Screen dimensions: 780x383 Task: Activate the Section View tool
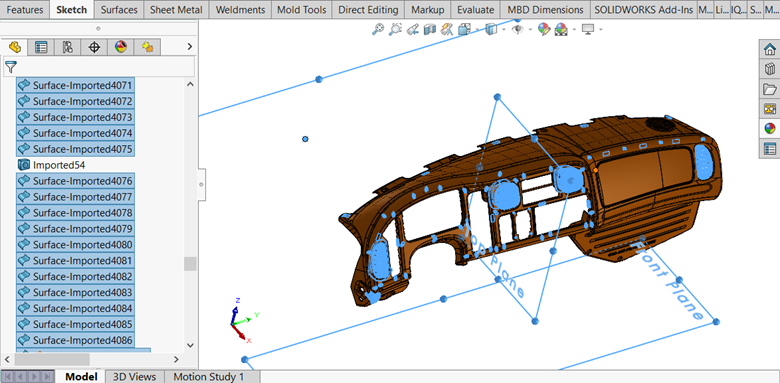[x=429, y=29]
